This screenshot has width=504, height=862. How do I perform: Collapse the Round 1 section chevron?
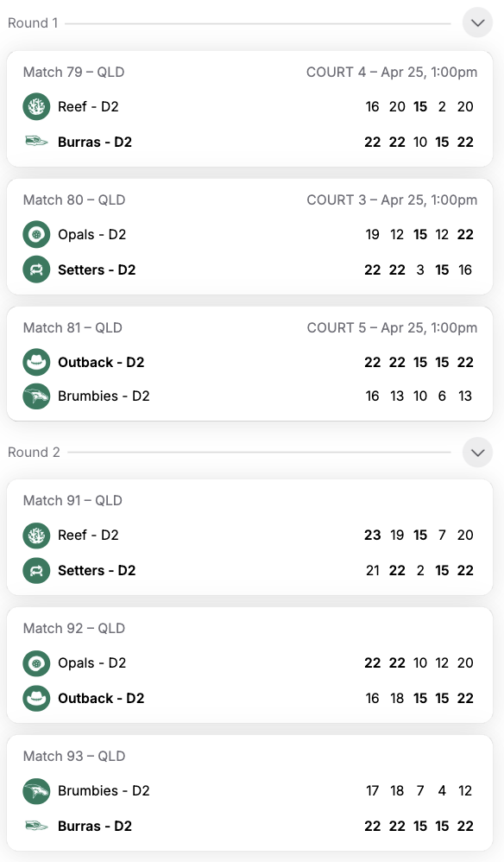click(477, 23)
